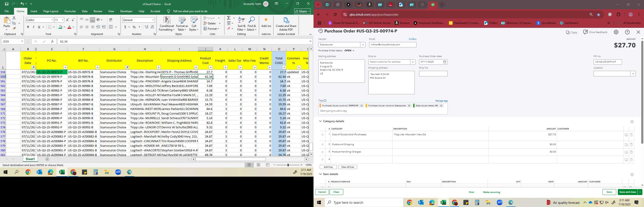The width and height of the screenshot is (644, 207).
Task: Open Sort & Filter menu
Action: click(x=242, y=24)
